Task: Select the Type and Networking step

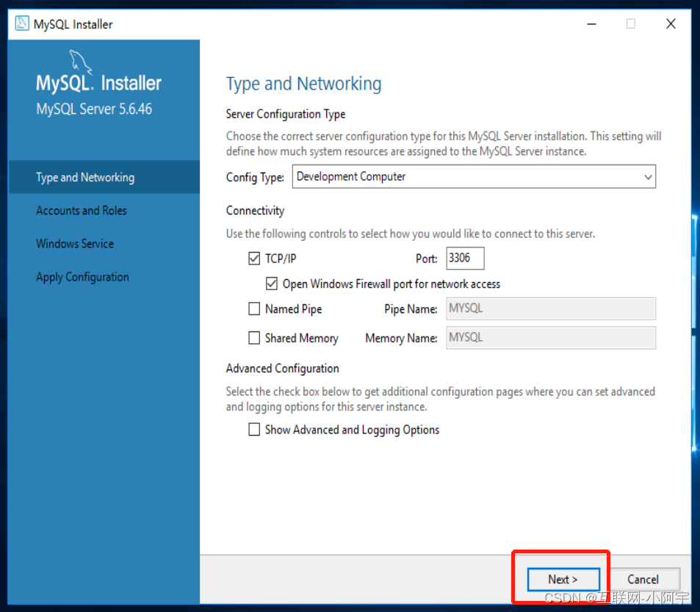Action: click(85, 177)
